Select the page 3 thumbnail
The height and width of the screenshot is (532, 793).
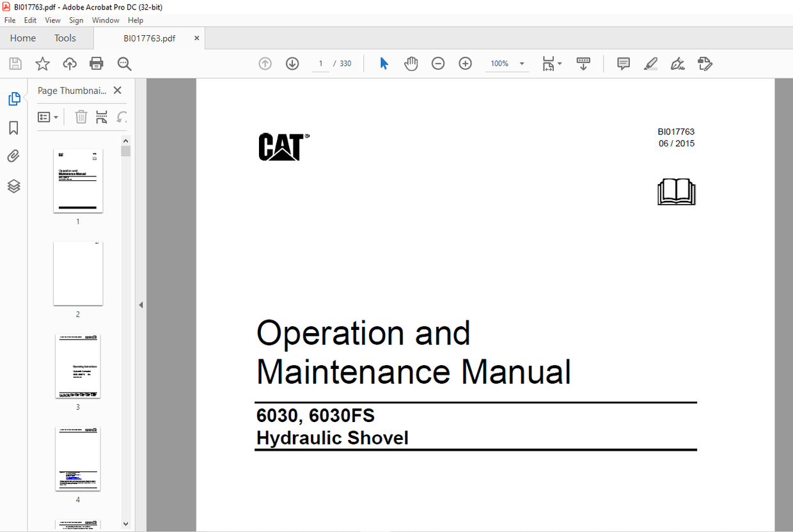click(78, 366)
